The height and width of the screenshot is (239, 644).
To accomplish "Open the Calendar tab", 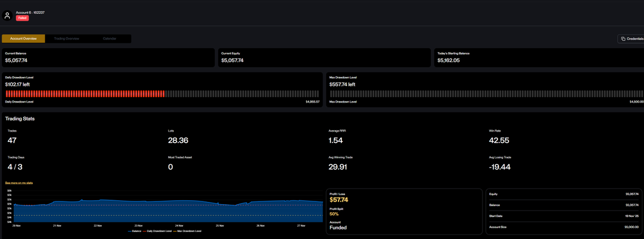I will [109, 39].
